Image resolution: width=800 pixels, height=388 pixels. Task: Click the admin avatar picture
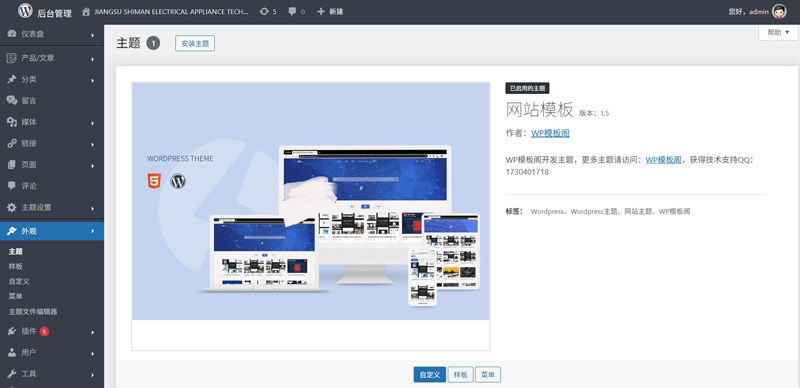779,11
